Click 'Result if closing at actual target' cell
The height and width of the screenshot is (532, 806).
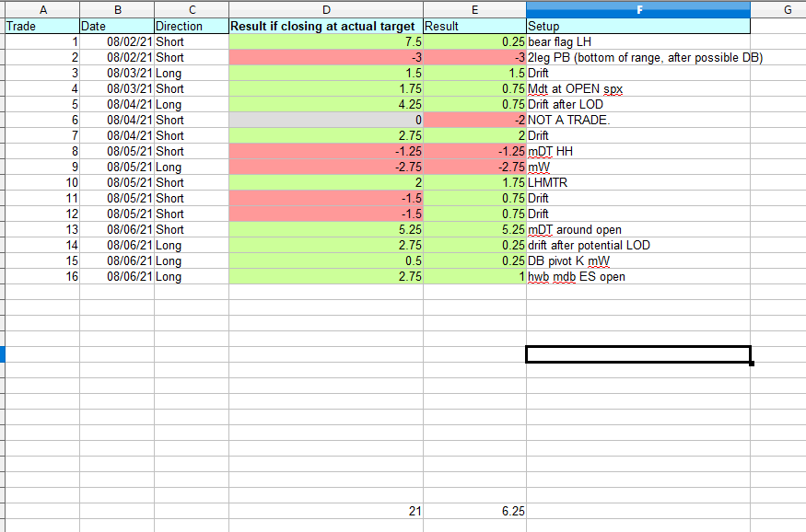click(x=326, y=26)
